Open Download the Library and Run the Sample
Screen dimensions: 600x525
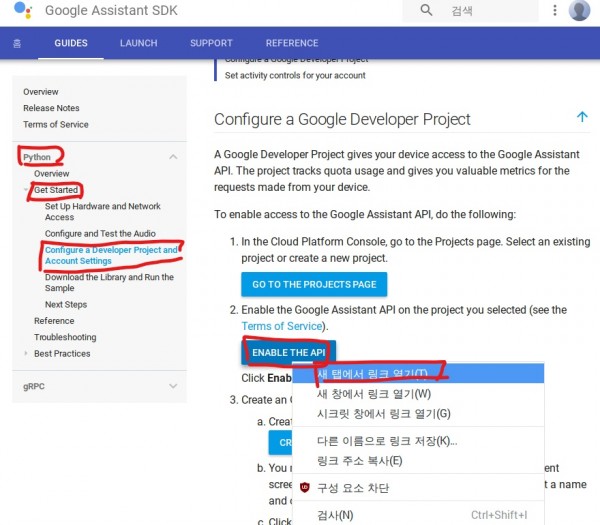point(109,282)
